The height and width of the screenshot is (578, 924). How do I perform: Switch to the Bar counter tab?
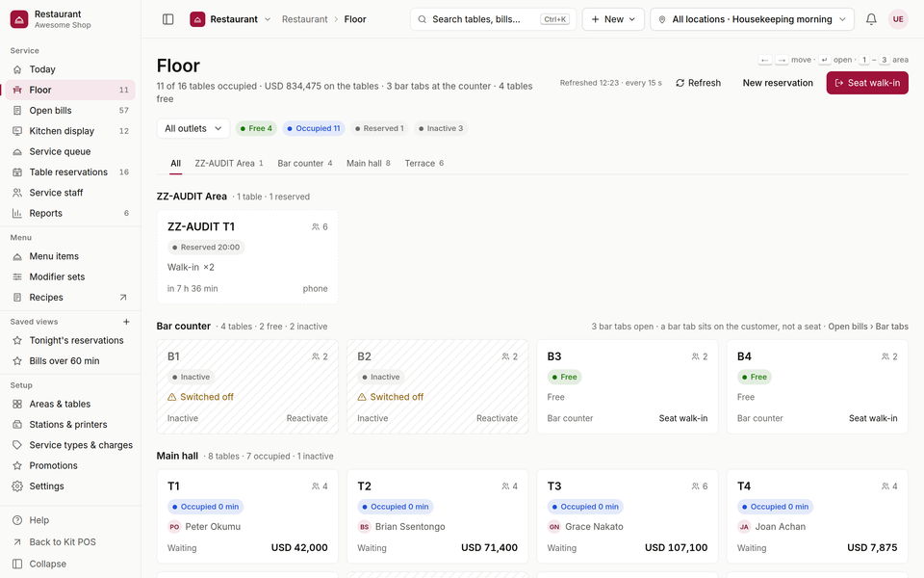(305, 164)
